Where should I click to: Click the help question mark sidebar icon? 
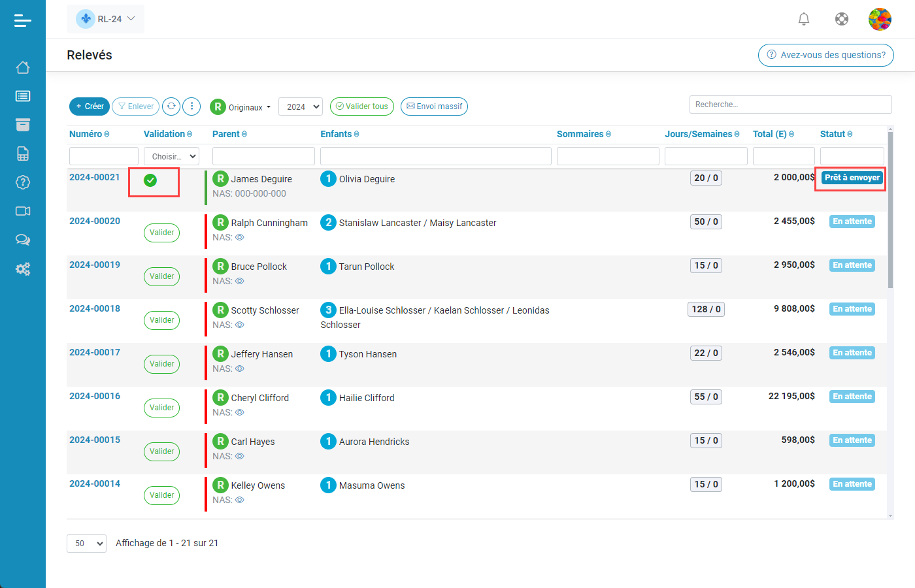pyautogui.click(x=23, y=182)
